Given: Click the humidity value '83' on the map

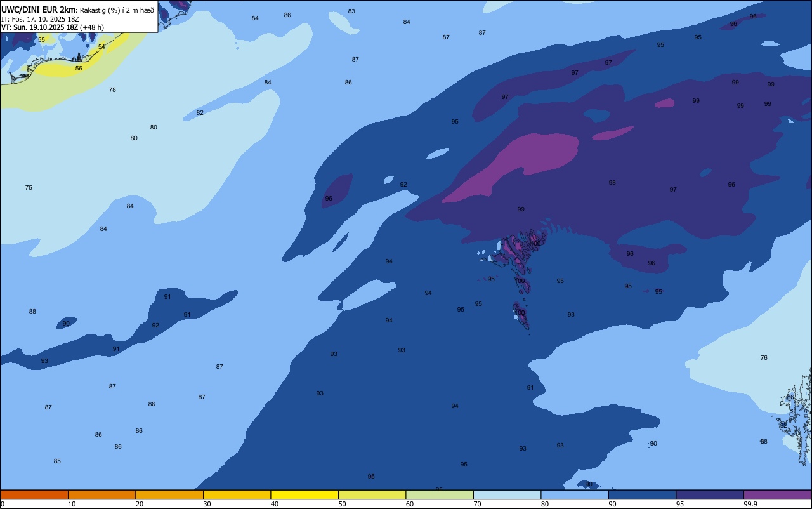Looking at the screenshot, I should [351, 11].
